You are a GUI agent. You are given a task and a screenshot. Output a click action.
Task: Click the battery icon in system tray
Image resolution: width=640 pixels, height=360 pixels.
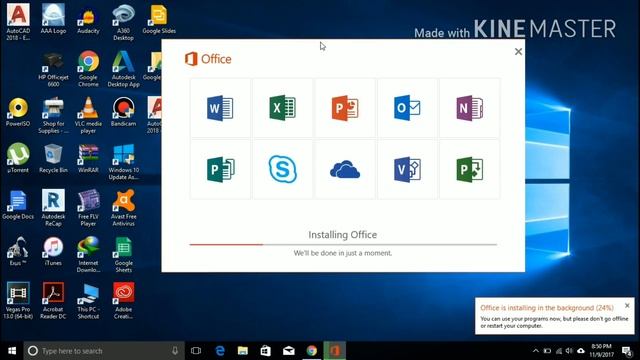click(547, 351)
